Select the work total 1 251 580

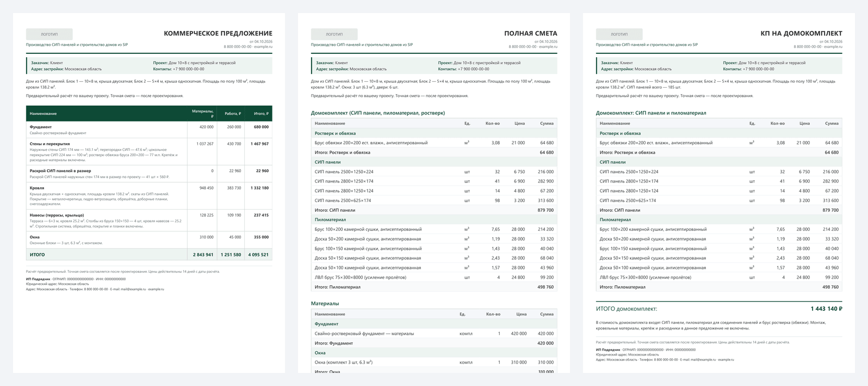[x=231, y=255]
